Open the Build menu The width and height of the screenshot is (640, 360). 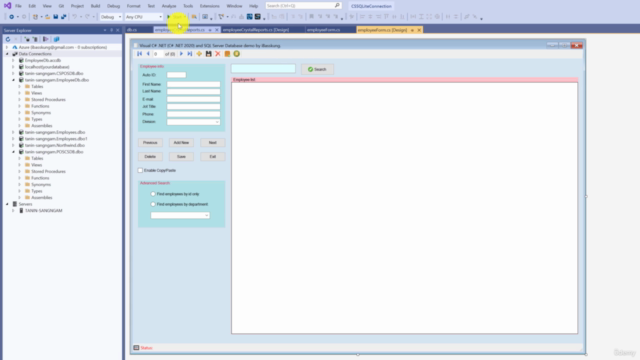tap(96, 6)
